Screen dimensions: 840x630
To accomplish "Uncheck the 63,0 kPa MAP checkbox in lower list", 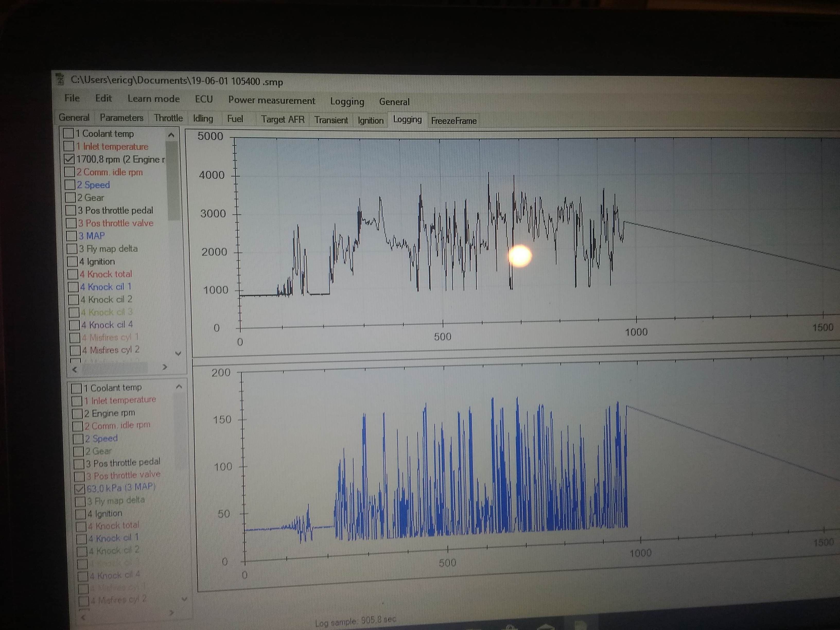I will coord(80,489).
